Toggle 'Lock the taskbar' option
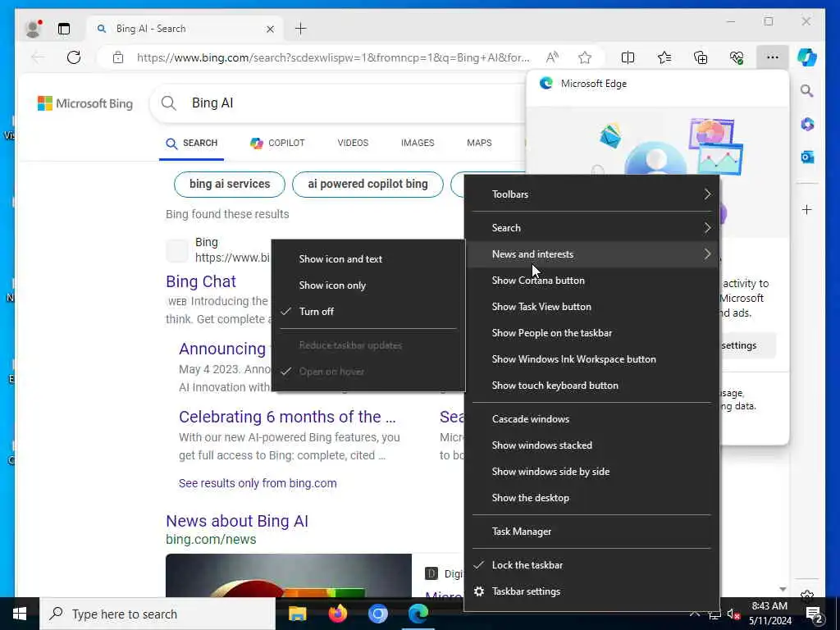Image resolution: width=840 pixels, height=630 pixels. click(591, 565)
